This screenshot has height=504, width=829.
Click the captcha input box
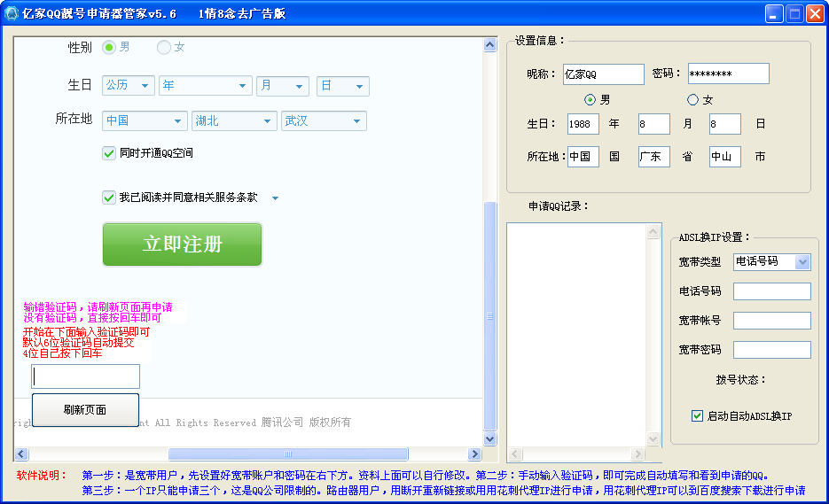(x=86, y=376)
